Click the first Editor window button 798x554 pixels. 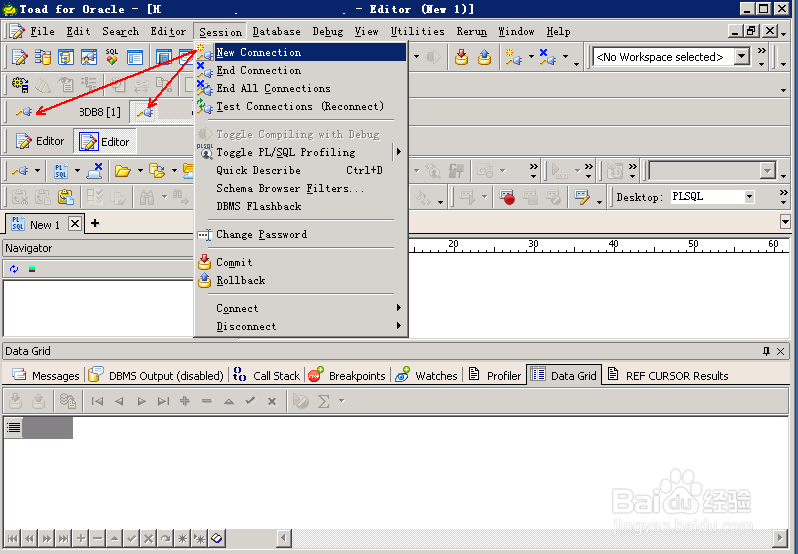click(39, 141)
